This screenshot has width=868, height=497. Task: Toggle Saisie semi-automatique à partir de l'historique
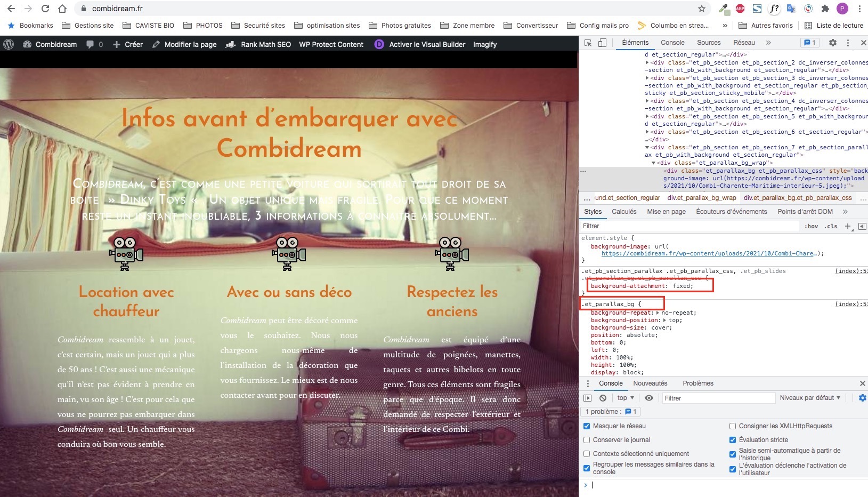coord(733,454)
